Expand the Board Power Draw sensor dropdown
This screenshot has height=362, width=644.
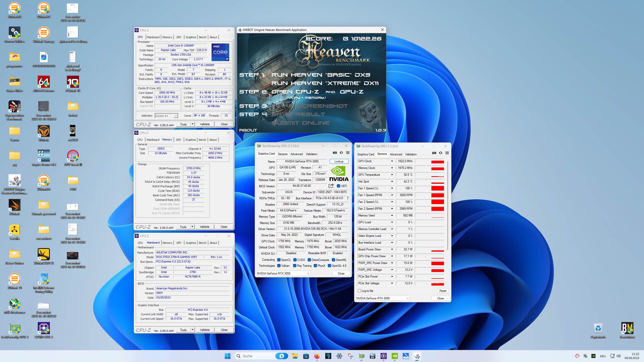click(x=392, y=249)
